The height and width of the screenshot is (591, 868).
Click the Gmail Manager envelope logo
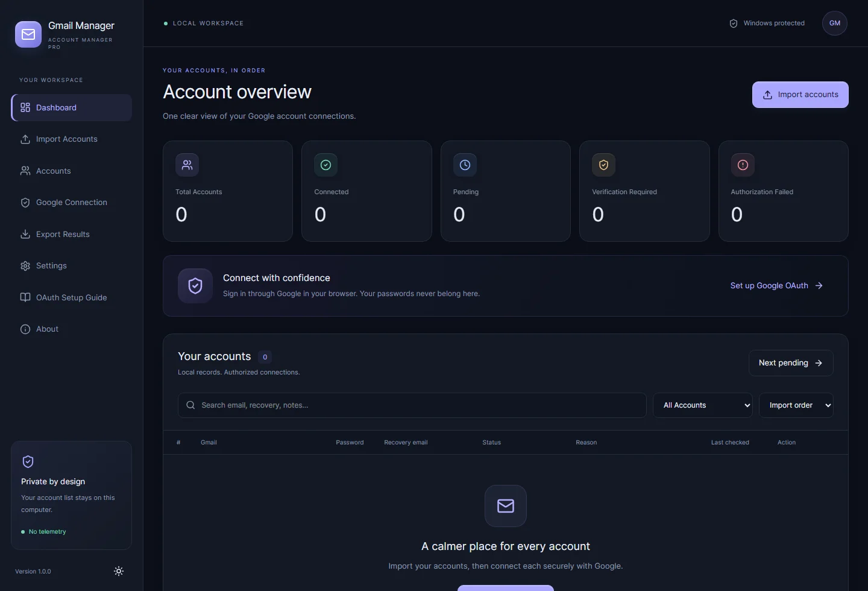[x=28, y=34]
